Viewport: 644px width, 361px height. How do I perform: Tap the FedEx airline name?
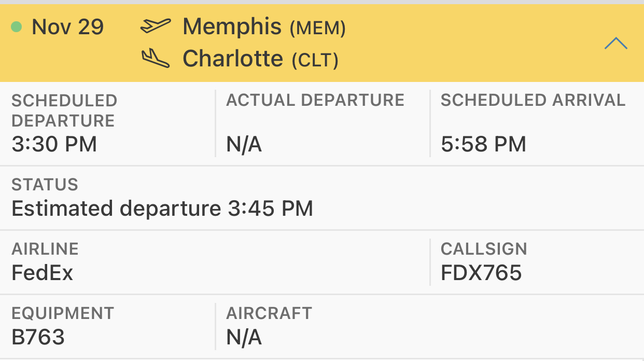43,273
